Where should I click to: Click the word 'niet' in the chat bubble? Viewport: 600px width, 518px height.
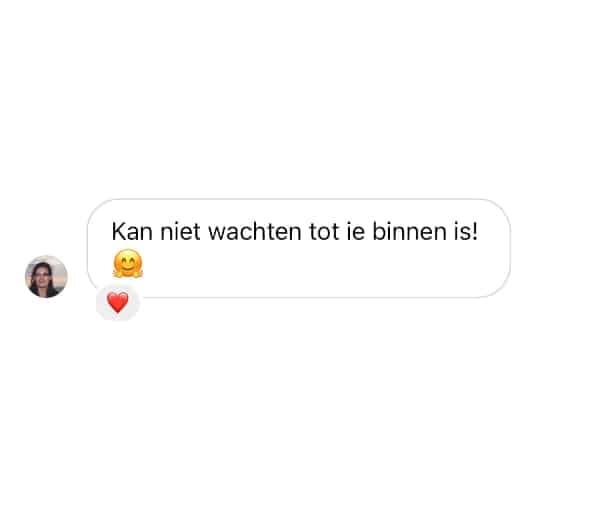click(x=180, y=232)
